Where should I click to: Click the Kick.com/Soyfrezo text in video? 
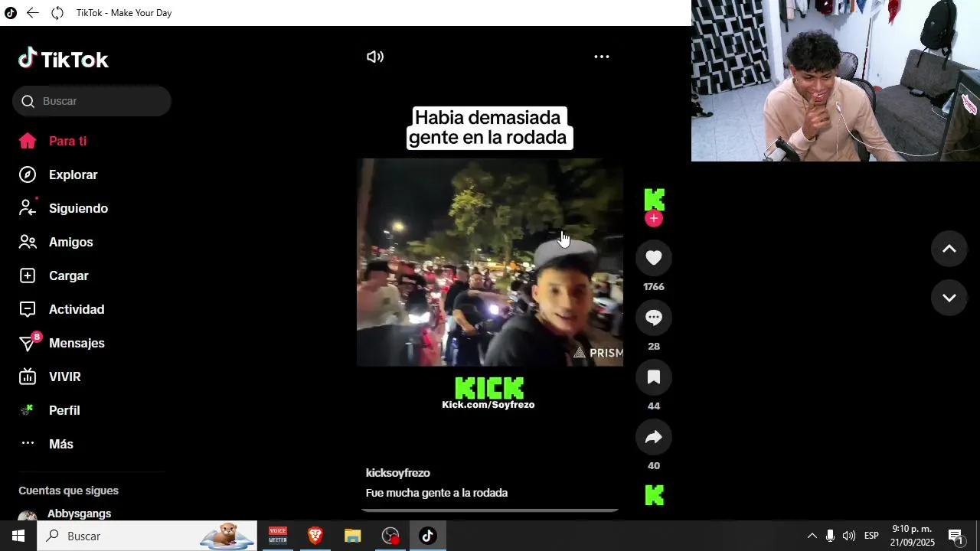click(x=488, y=405)
